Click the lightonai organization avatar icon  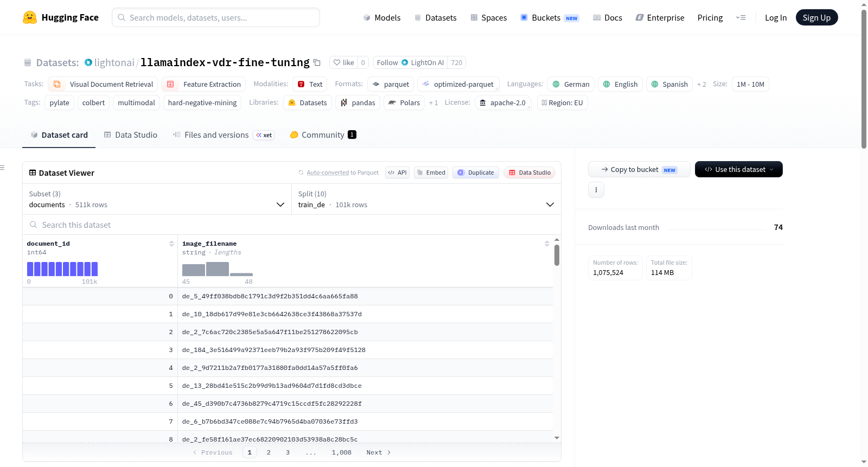88,62
